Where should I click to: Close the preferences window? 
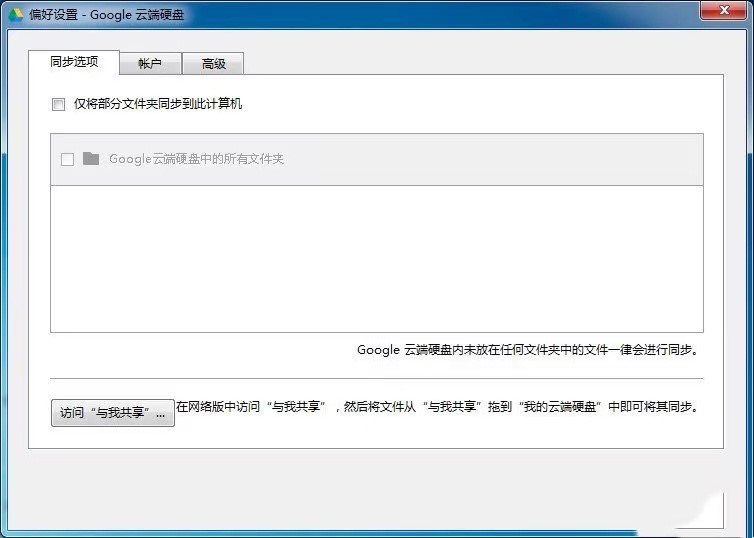coord(724,11)
